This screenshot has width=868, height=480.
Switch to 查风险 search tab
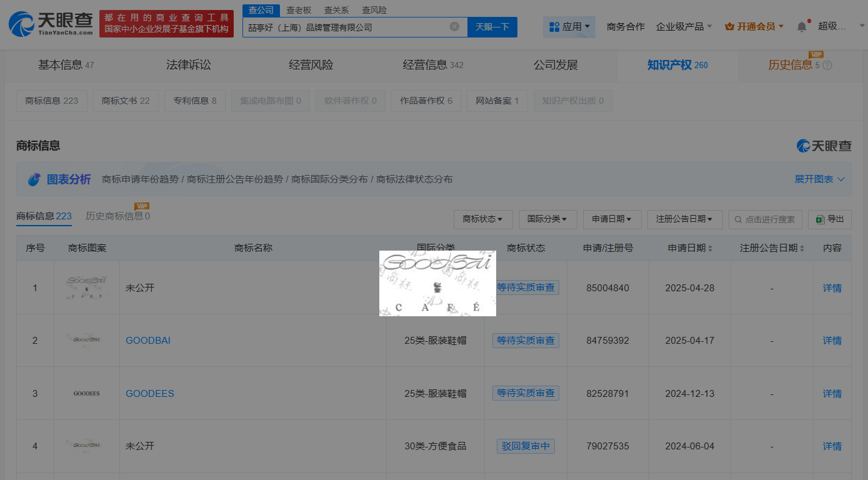pyautogui.click(x=374, y=10)
